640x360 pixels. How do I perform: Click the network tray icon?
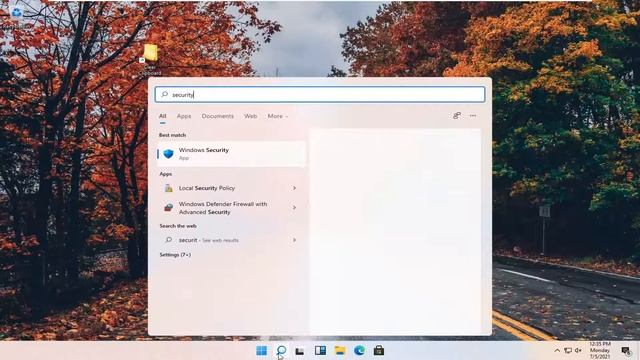coord(568,351)
